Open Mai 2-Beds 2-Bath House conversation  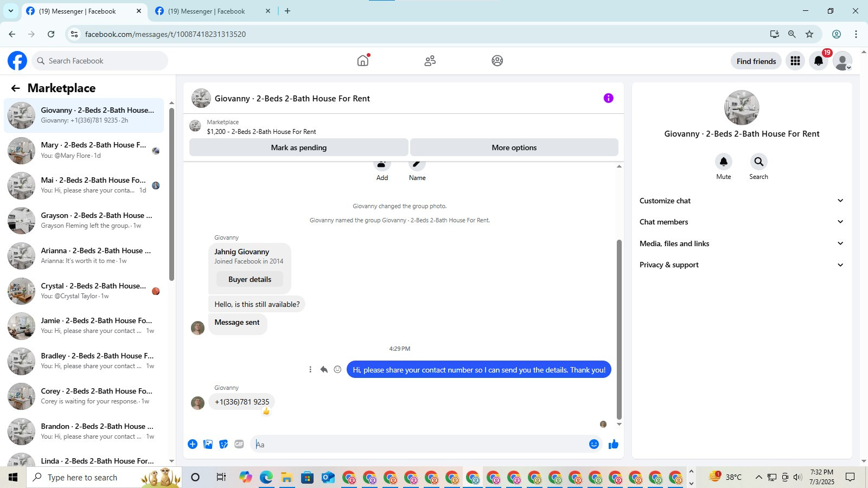point(84,185)
